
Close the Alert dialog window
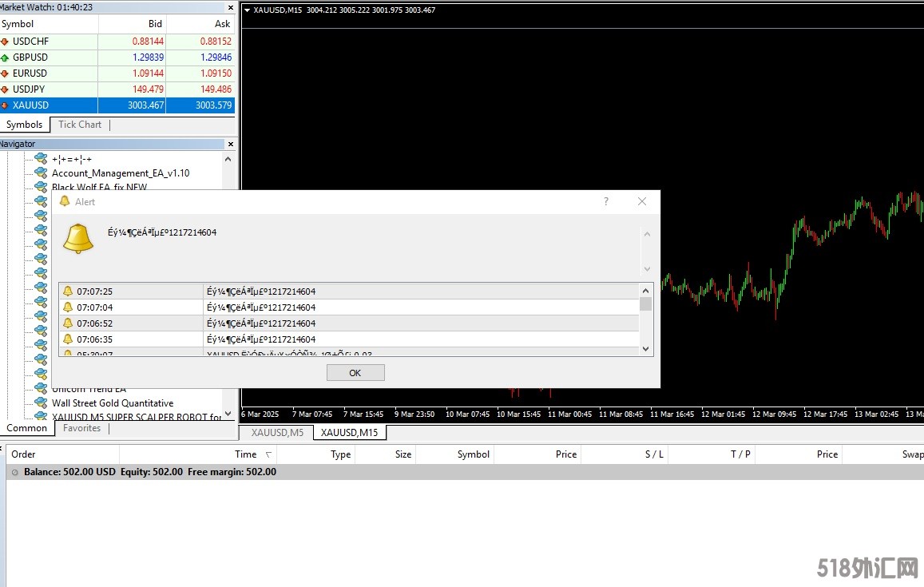point(642,201)
